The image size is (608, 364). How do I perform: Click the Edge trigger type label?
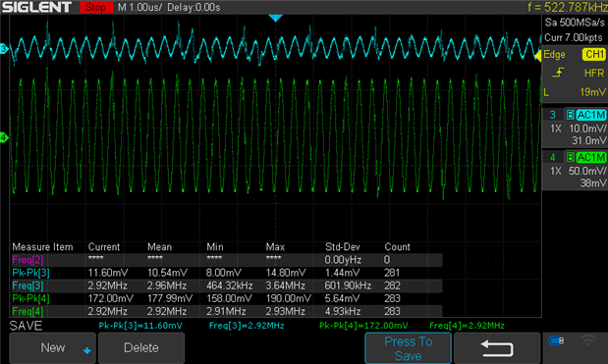[554, 55]
